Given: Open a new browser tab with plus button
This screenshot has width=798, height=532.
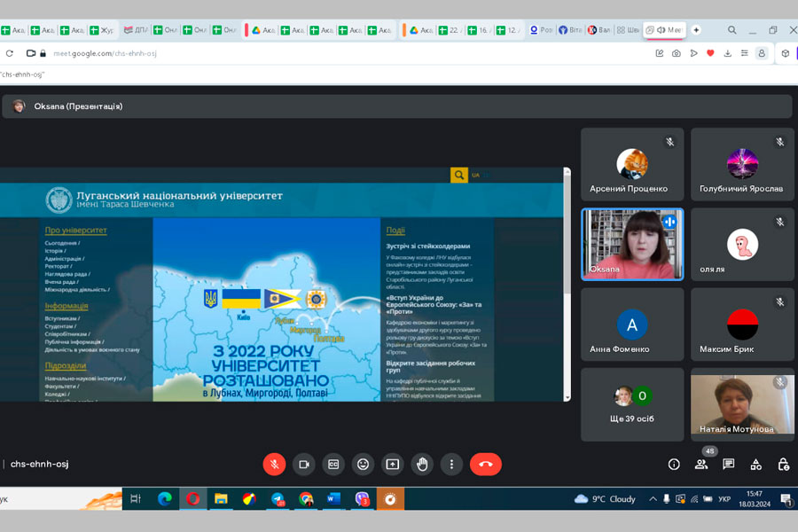Looking at the screenshot, I should point(696,30).
